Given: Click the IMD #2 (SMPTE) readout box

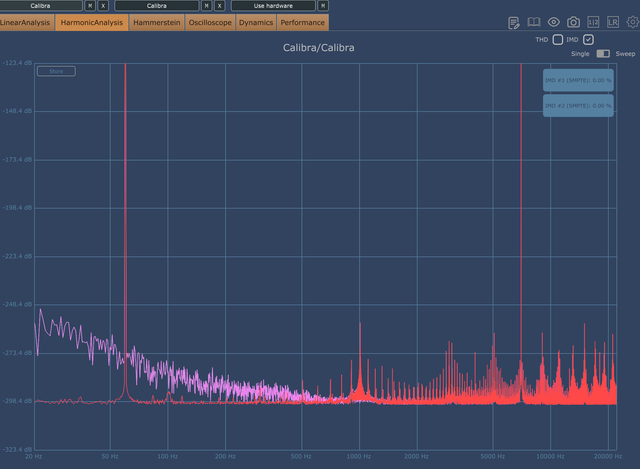Looking at the screenshot, I should tap(578, 106).
